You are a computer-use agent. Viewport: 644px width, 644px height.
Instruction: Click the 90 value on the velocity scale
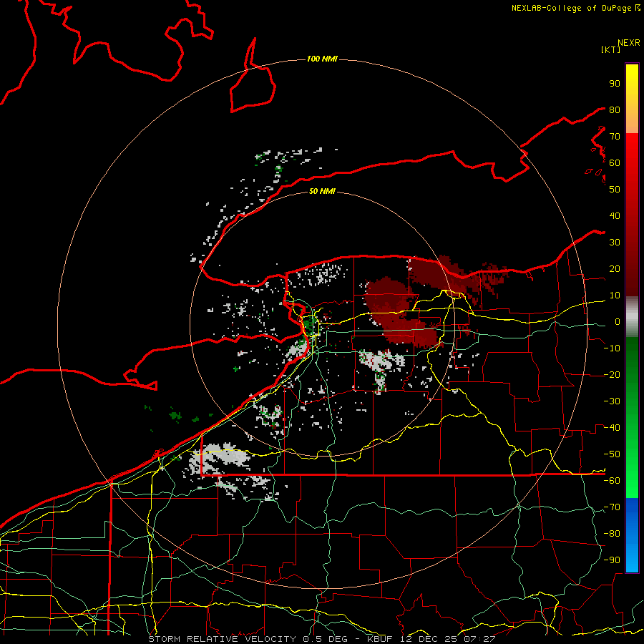click(615, 84)
